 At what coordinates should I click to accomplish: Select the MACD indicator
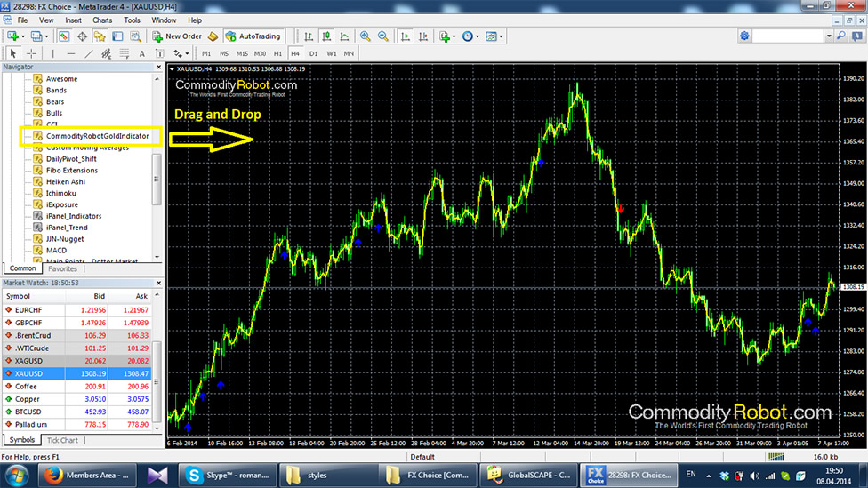point(56,251)
